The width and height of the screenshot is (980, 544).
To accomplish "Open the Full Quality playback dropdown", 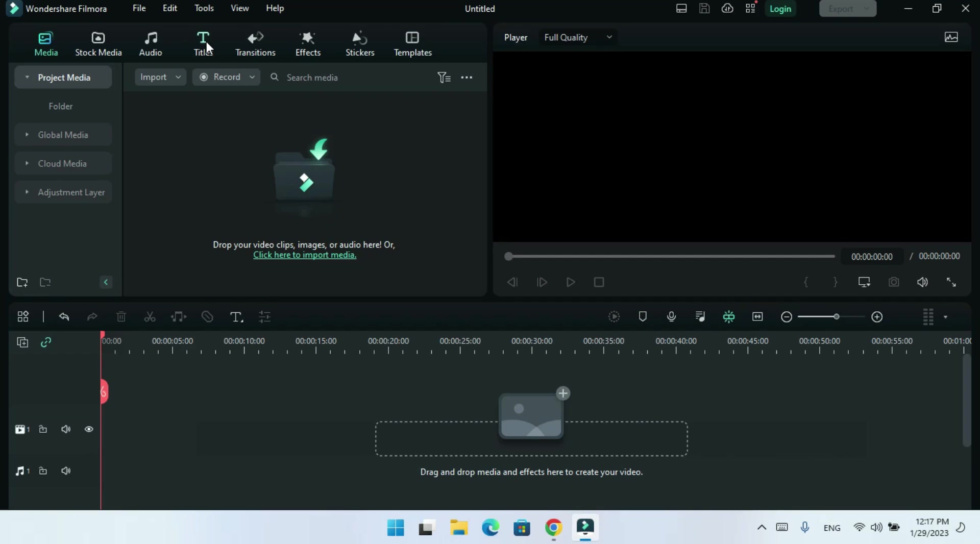I will 578,37.
